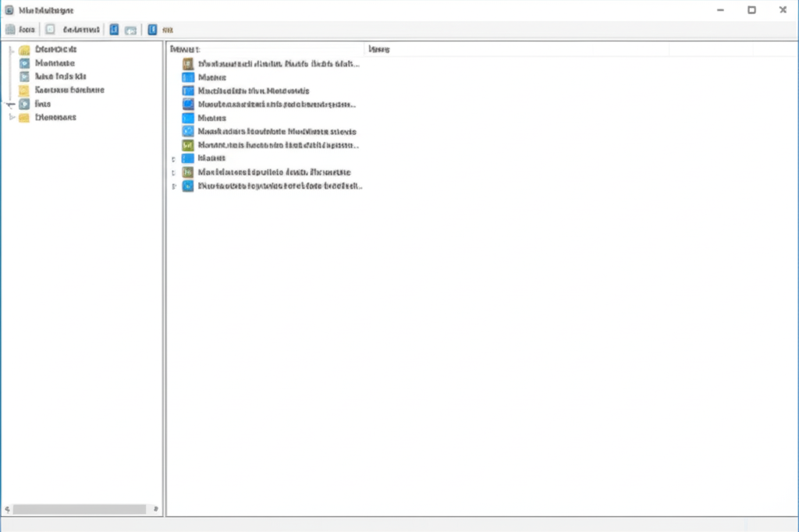Expand the eighth row with blue folder icon
Viewport: 799px width, 532px height.
[174, 159]
